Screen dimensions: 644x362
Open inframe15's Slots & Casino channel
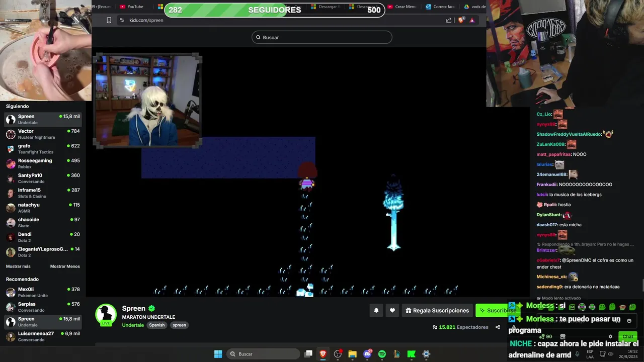(x=43, y=193)
